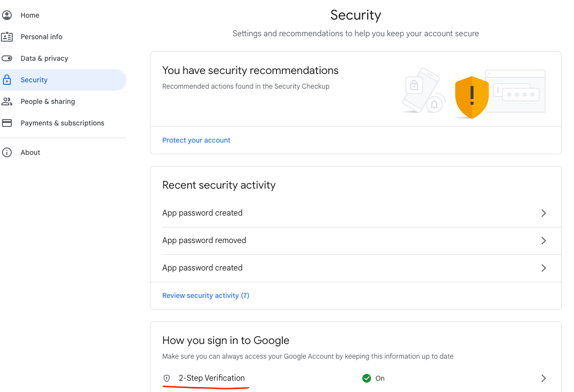Open App password removed details chevron

(x=543, y=241)
